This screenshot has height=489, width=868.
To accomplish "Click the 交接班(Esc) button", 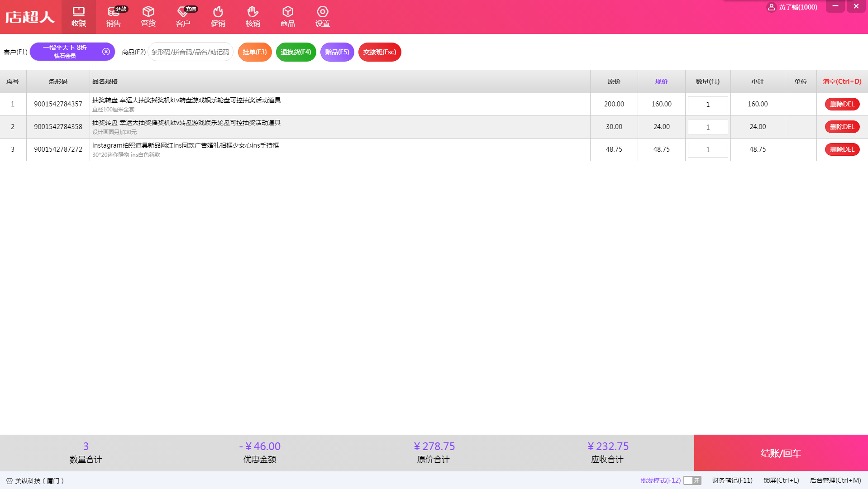I will (380, 52).
